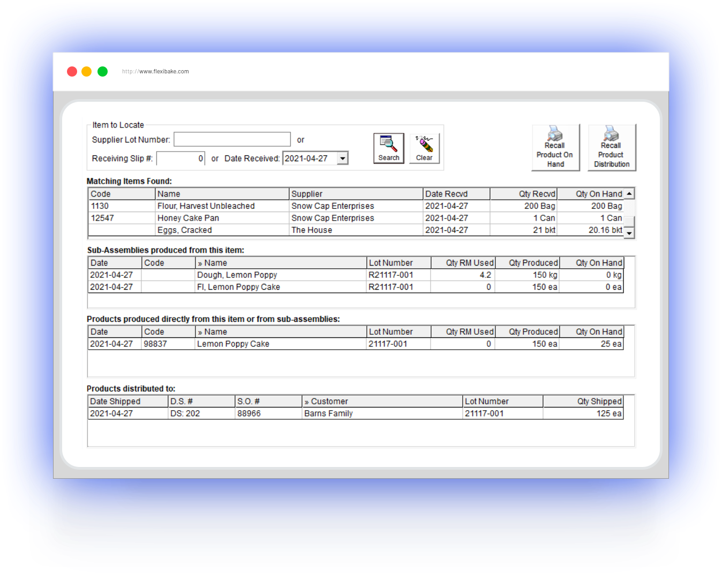Click Recall Product On Hand printer button
722x588 pixels.
(x=555, y=148)
